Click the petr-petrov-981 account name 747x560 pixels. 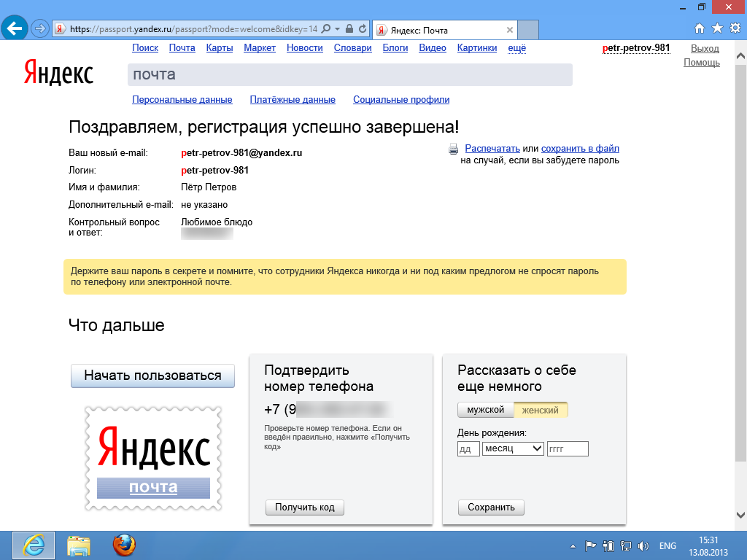point(636,48)
